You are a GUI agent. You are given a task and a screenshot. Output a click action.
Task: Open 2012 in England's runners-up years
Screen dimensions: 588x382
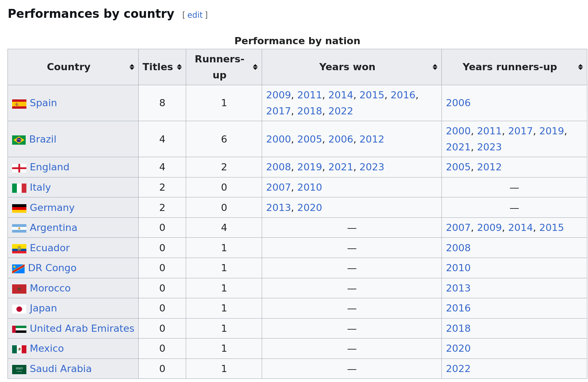pyautogui.click(x=489, y=167)
